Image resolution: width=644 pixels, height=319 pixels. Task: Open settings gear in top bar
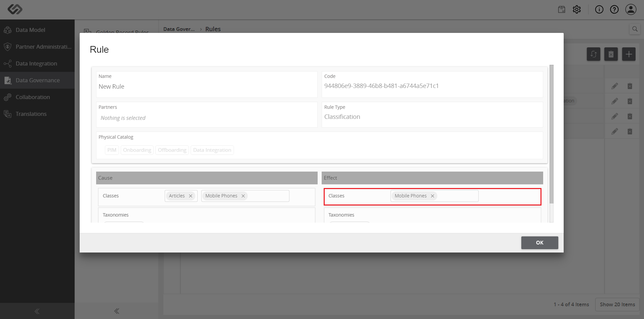577,9
